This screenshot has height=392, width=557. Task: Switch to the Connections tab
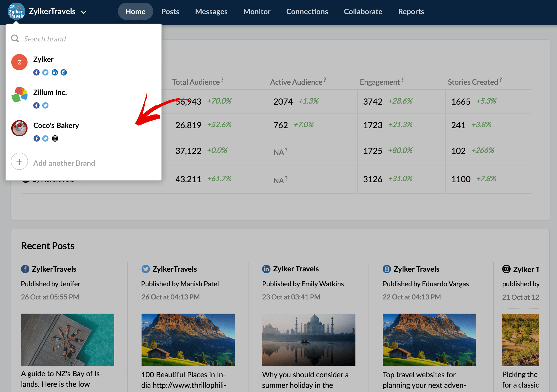(x=307, y=12)
